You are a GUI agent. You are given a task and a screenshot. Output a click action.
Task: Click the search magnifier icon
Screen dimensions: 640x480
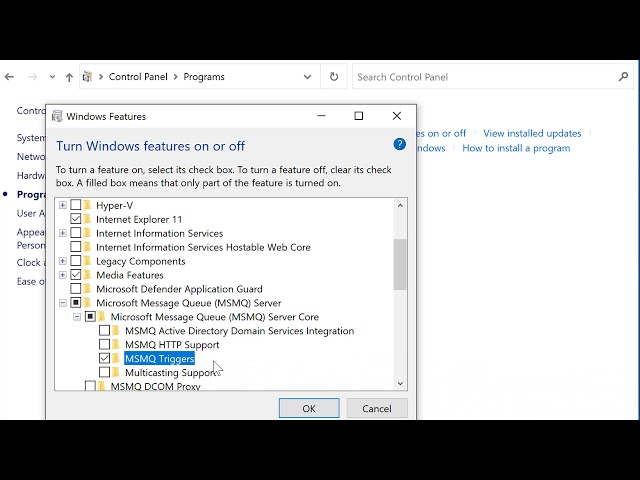click(x=623, y=76)
